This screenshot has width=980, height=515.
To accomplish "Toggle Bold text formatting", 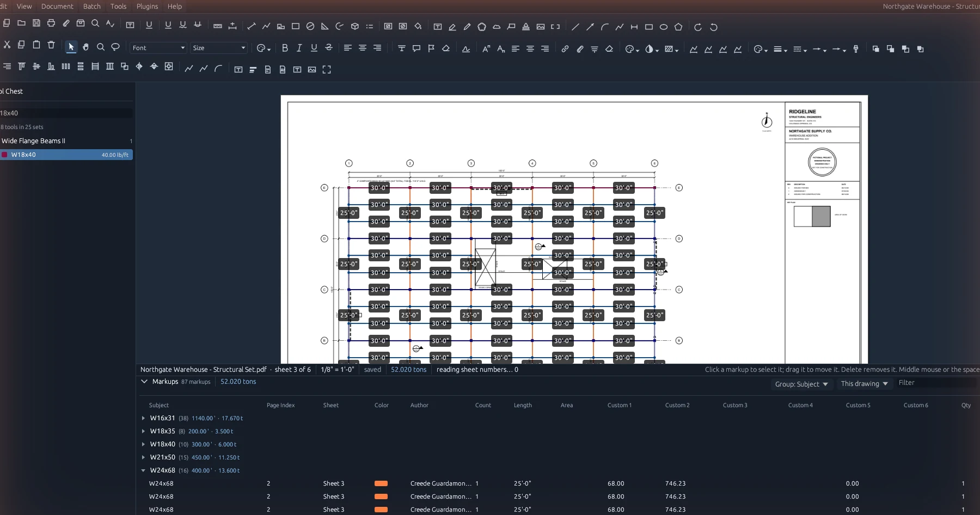I will [x=285, y=48].
